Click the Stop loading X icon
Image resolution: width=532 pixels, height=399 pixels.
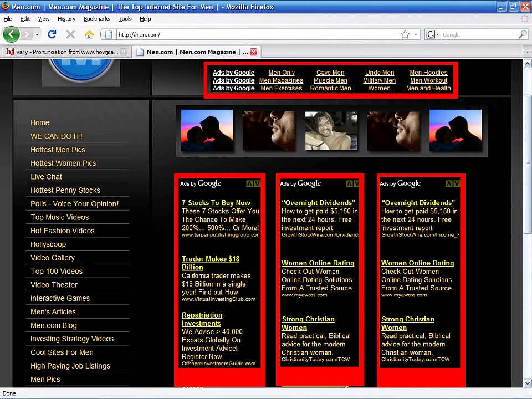point(70,34)
